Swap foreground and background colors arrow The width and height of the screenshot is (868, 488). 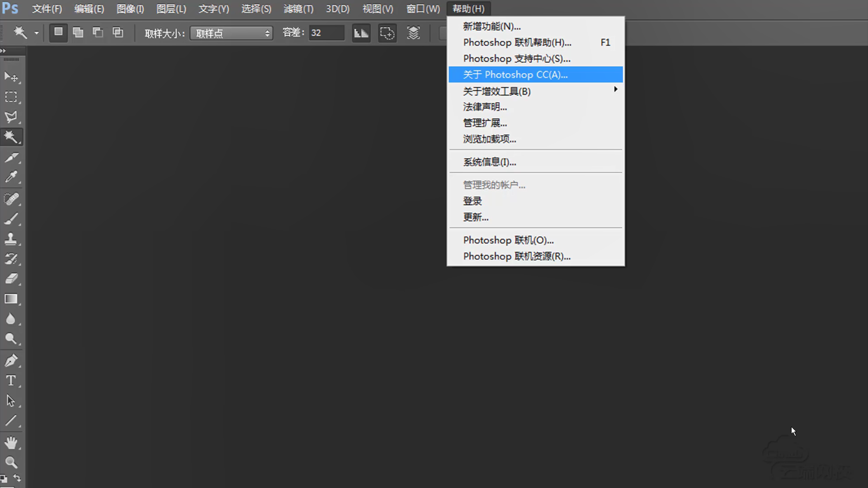(17, 478)
